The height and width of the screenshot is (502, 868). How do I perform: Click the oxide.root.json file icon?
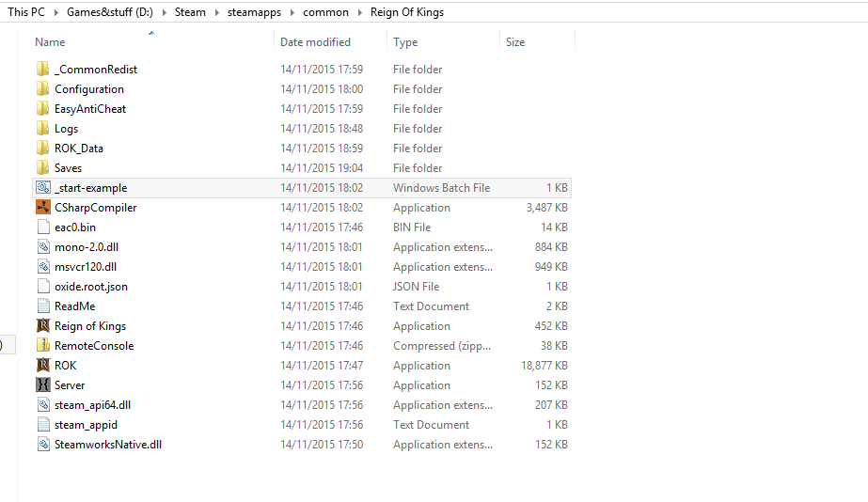43,287
